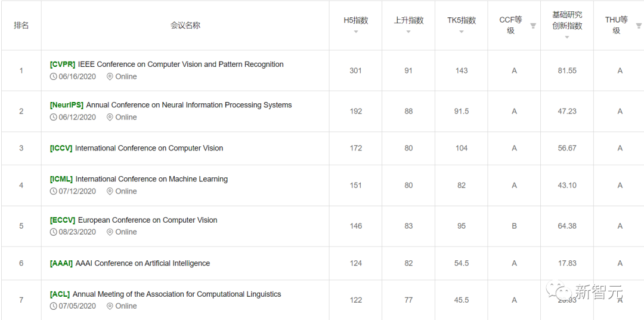The width and height of the screenshot is (644, 320).
Task: Click the 会议名称 column header
Action: 185,26
